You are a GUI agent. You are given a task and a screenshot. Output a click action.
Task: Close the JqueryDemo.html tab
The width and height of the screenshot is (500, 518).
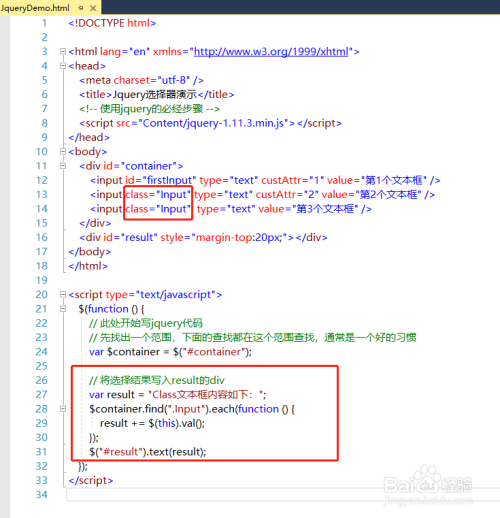[x=93, y=8]
